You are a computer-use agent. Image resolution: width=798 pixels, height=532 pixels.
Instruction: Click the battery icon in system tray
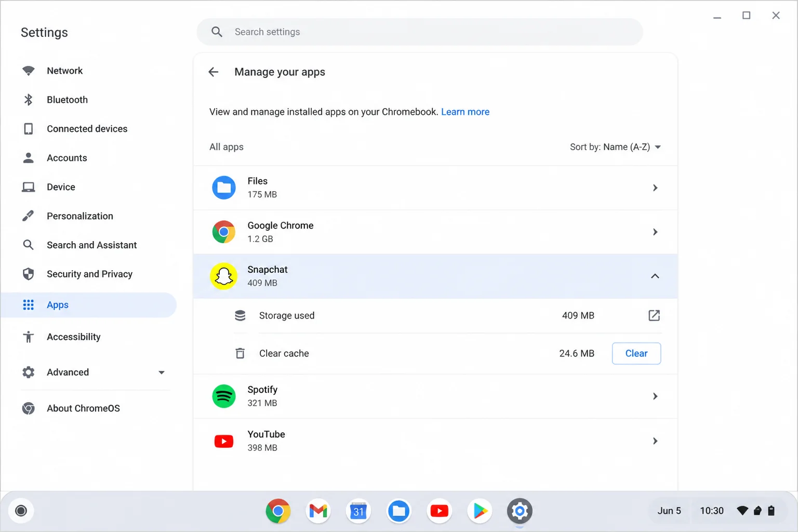(772, 511)
